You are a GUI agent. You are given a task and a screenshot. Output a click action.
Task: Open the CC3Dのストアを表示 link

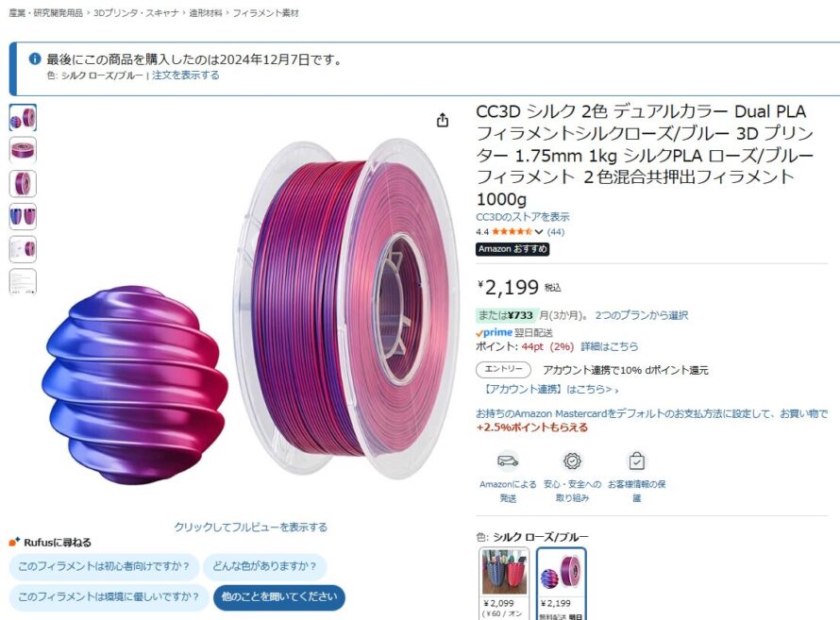click(x=522, y=217)
